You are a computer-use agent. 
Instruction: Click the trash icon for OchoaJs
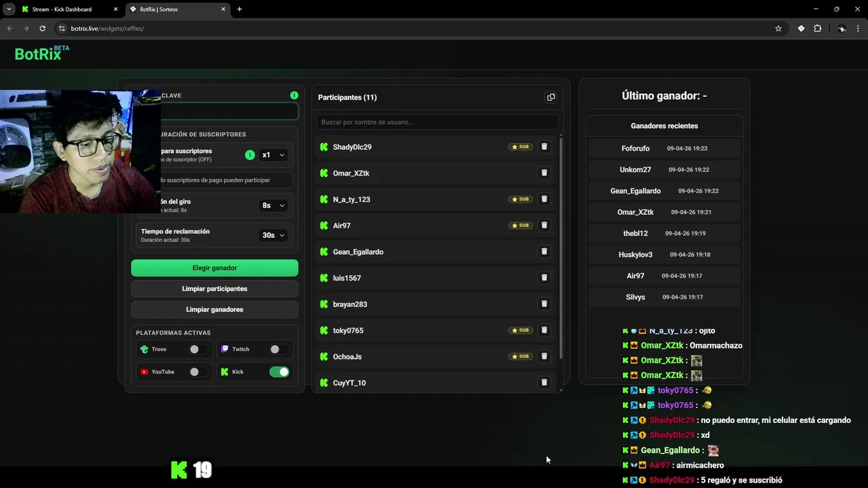coord(544,357)
